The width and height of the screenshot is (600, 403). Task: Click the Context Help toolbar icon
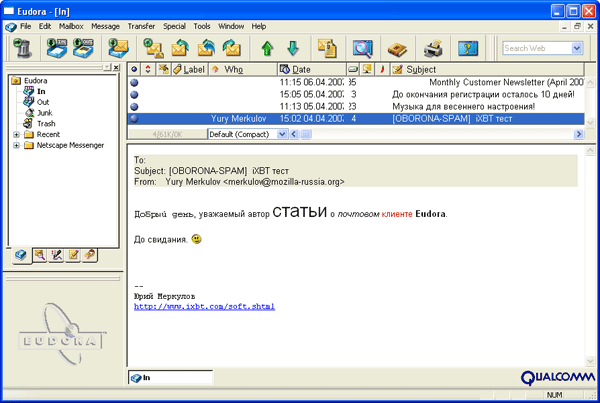[468, 48]
